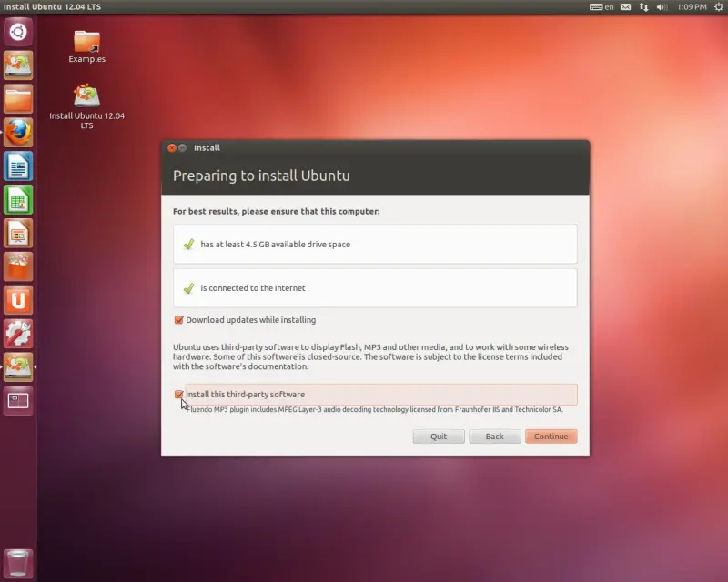Launch LibreOffice Calc spreadsheet
728x582 pixels.
tap(18, 199)
